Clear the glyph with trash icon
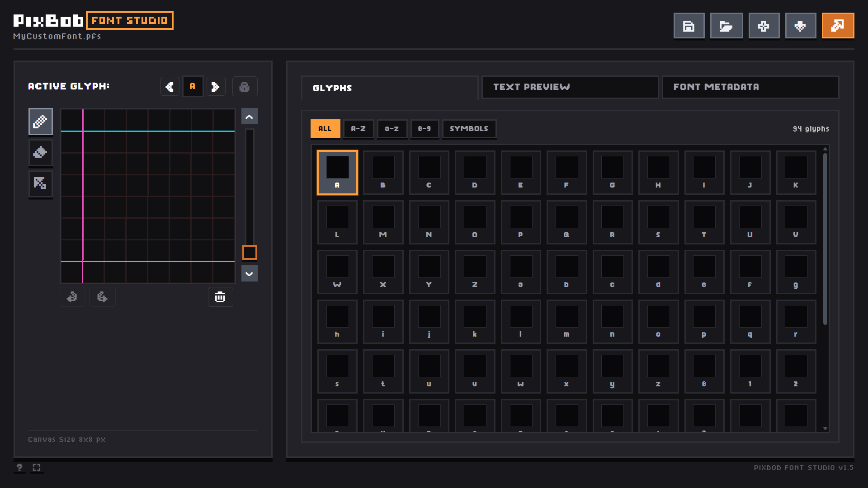 coord(220,297)
